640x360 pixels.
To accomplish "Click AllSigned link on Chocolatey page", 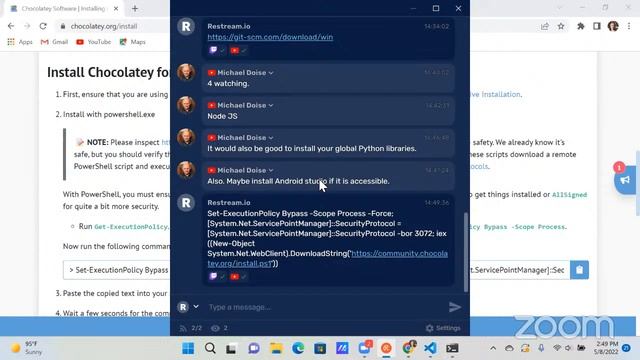I will [x=569, y=195].
